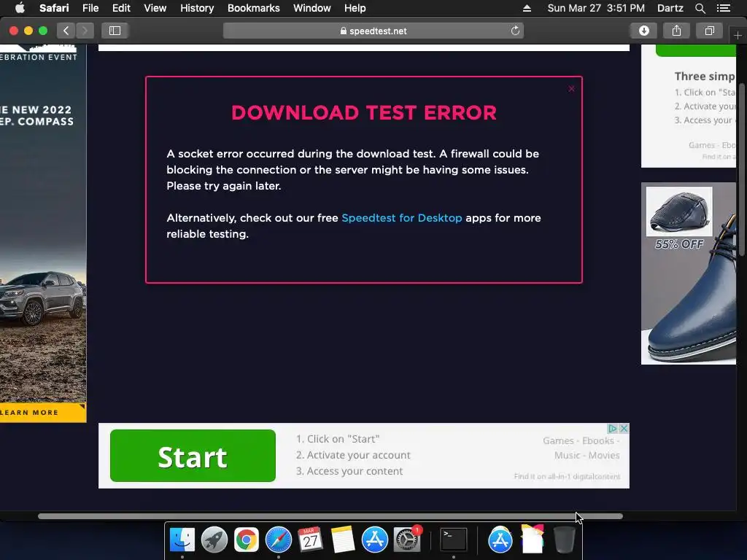Click the "Three simp" ad heading
The height and width of the screenshot is (560, 747).
(x=705, y=76)
